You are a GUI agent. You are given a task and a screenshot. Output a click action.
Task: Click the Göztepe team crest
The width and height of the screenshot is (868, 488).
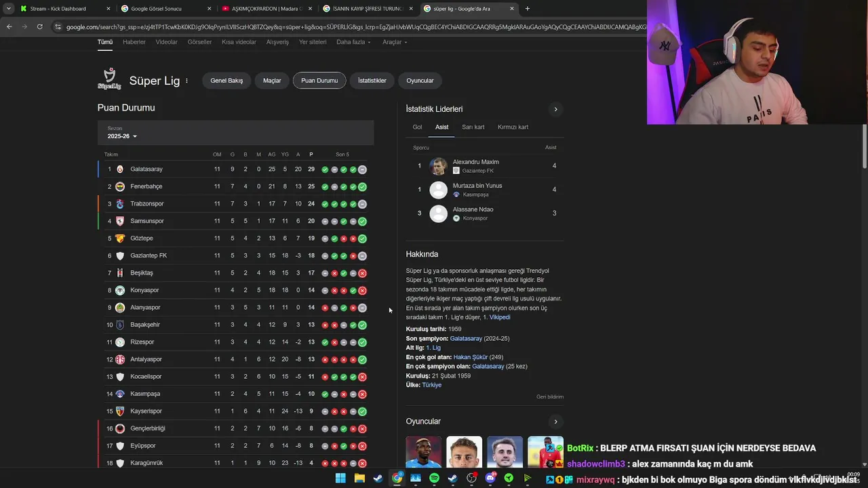pos(120,238)
